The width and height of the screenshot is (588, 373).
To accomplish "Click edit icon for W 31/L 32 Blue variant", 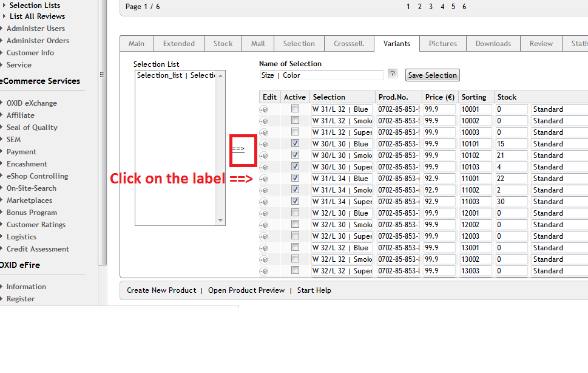I will coord(264,109).
